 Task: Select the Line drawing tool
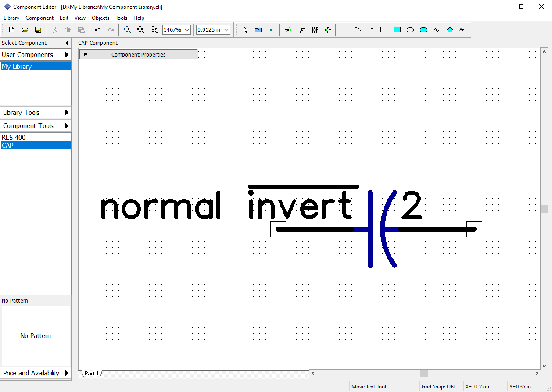tap(344, 30)
